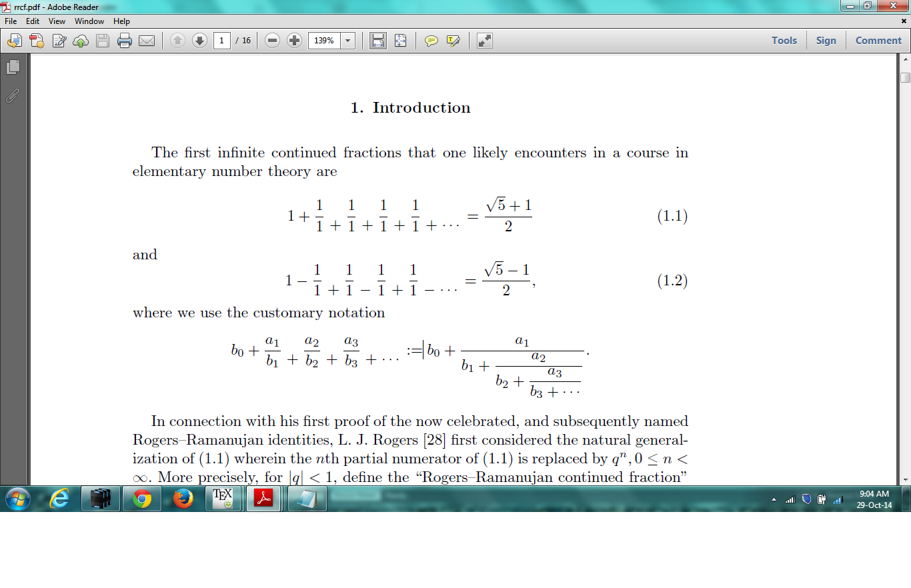Select the Sticky Note comment tool
This screenshot has height=588, width=911.
431,41
